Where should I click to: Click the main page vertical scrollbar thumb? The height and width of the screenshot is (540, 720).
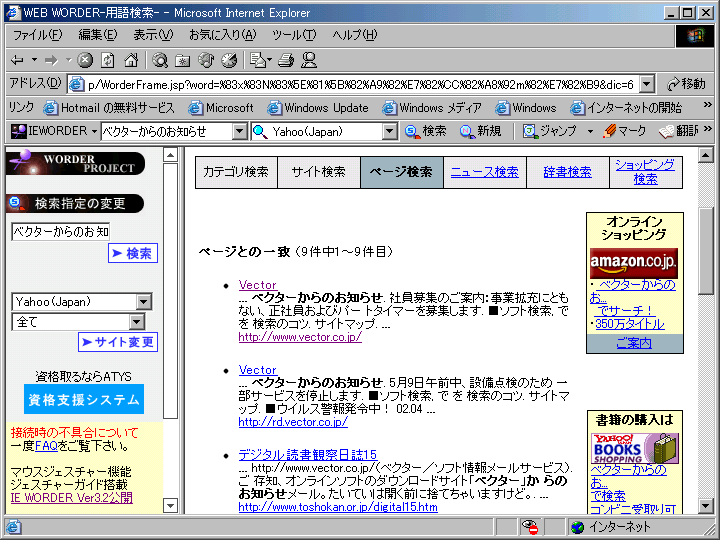(x=706, y=251)
